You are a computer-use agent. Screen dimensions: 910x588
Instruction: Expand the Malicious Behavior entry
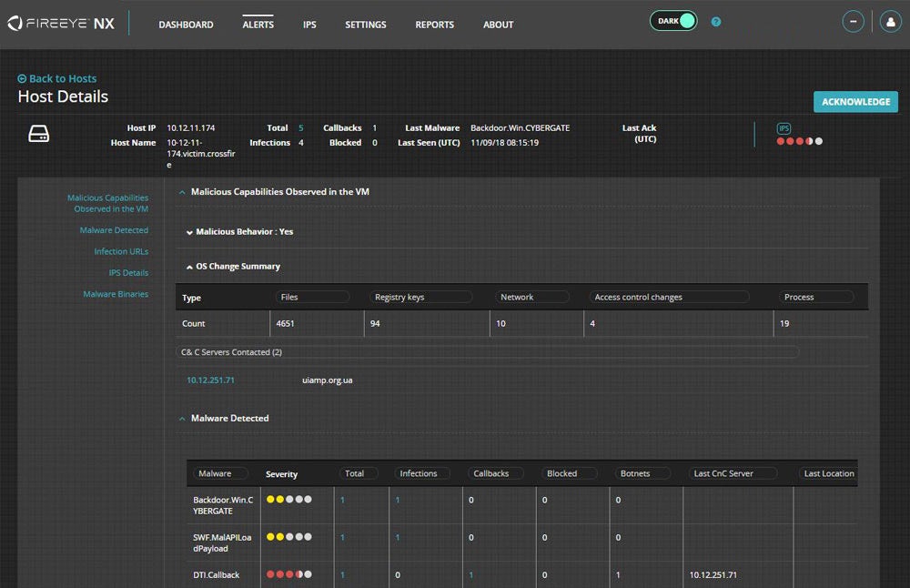pos(192,231)
